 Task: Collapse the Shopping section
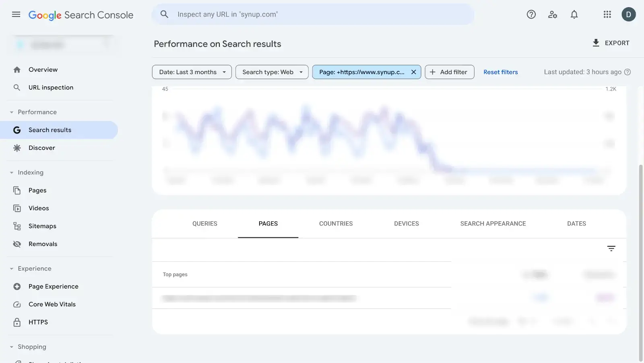[x=12, y=347]
